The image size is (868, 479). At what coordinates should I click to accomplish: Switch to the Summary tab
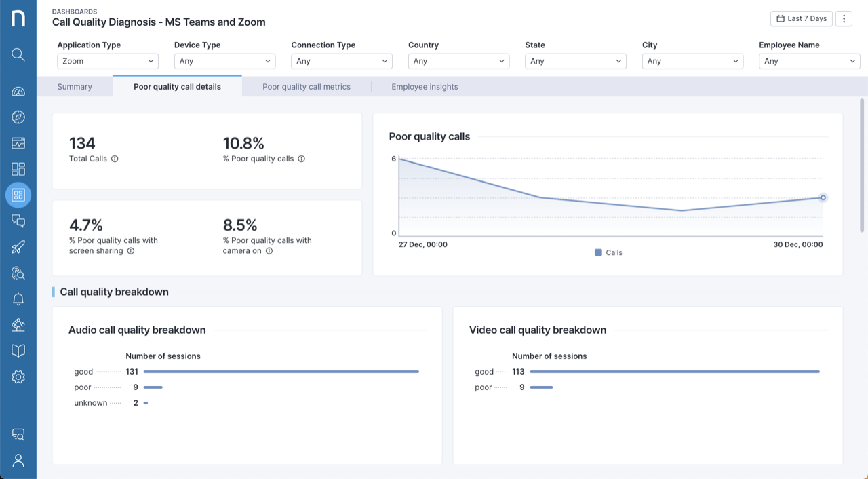[75, 87]
